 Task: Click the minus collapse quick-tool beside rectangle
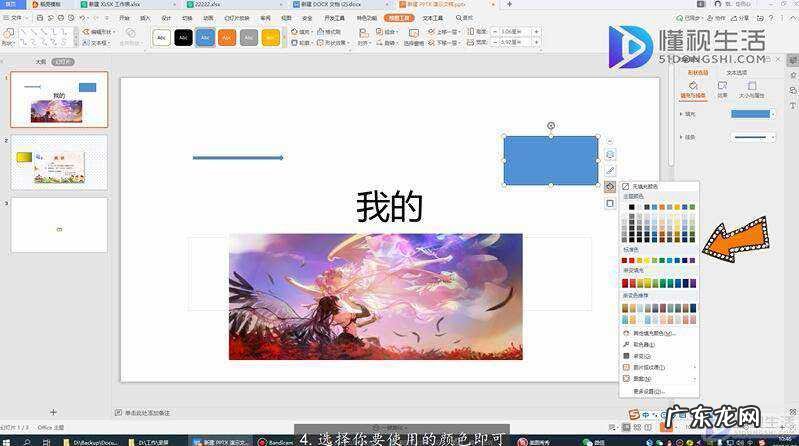(x=610, y=141)
